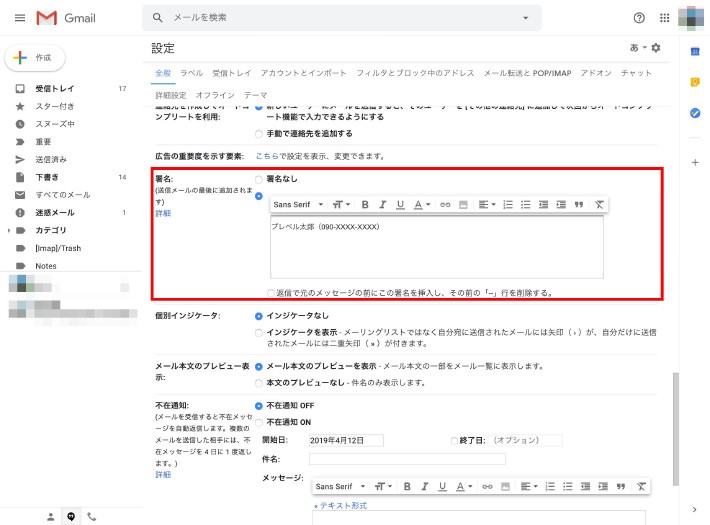Viewport: 710px width, 525px height.
Task: Click into the signature text box
Action: point(437,247)
